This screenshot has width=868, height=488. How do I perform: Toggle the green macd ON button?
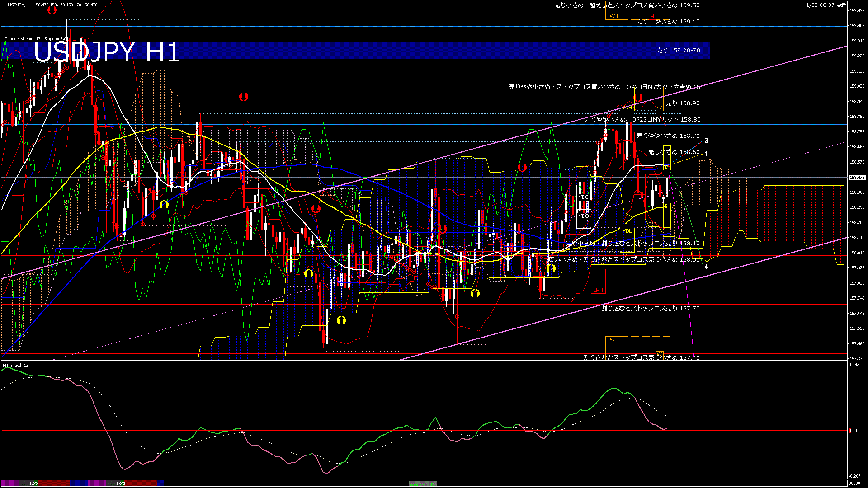click(x=423, y=484)
